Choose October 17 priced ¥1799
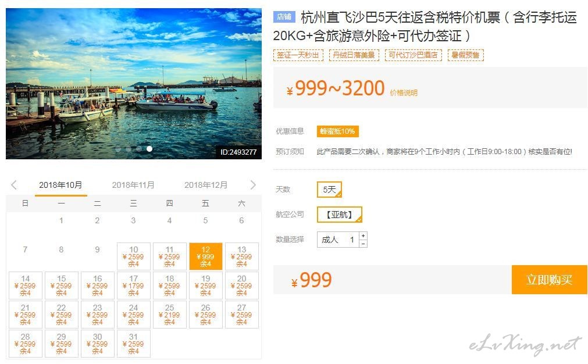588x364 pixels. click(134, 286)
